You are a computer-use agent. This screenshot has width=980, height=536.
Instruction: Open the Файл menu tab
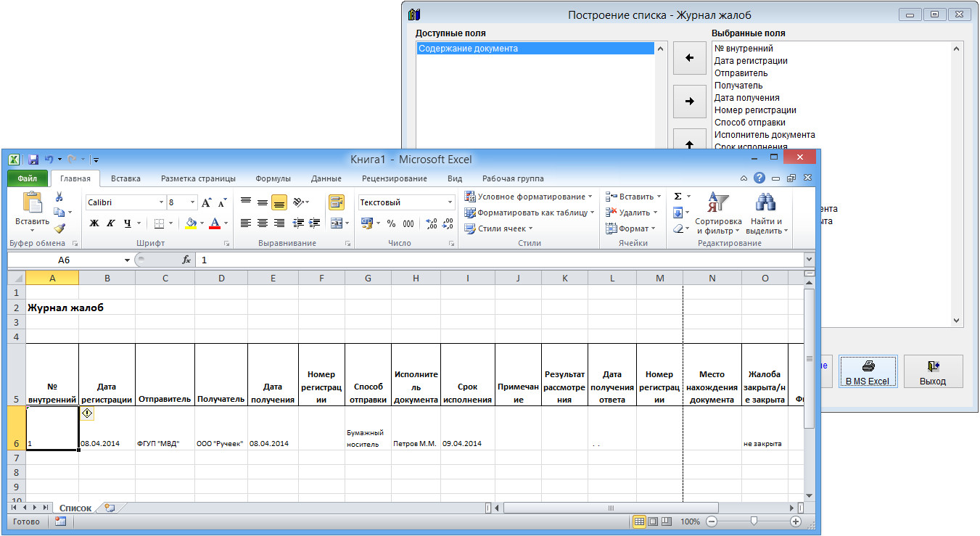coord(28,178)
